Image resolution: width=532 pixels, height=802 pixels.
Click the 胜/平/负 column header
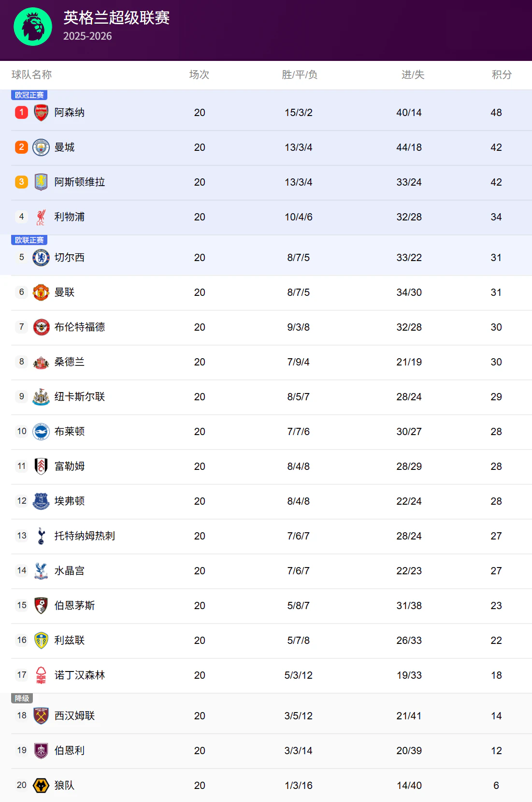300,74
